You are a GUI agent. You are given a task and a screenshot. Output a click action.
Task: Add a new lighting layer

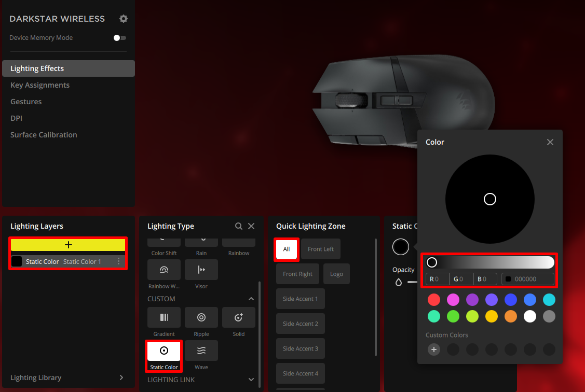click(68, 245)
